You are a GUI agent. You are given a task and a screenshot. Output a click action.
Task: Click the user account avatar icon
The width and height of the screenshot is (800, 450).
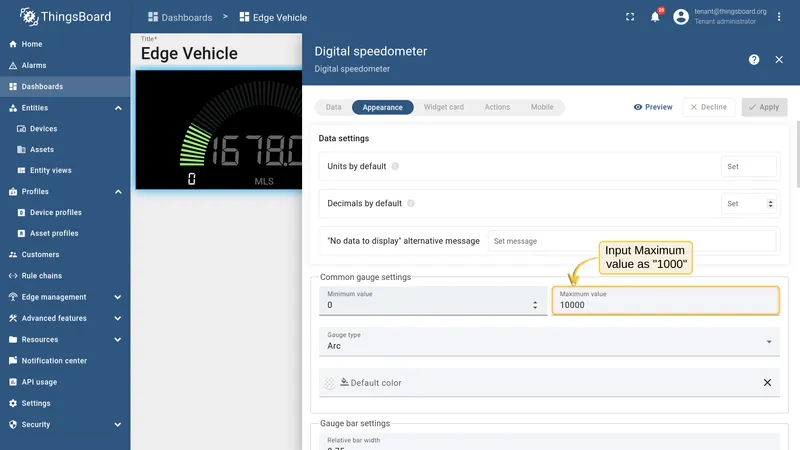point(681,17)
